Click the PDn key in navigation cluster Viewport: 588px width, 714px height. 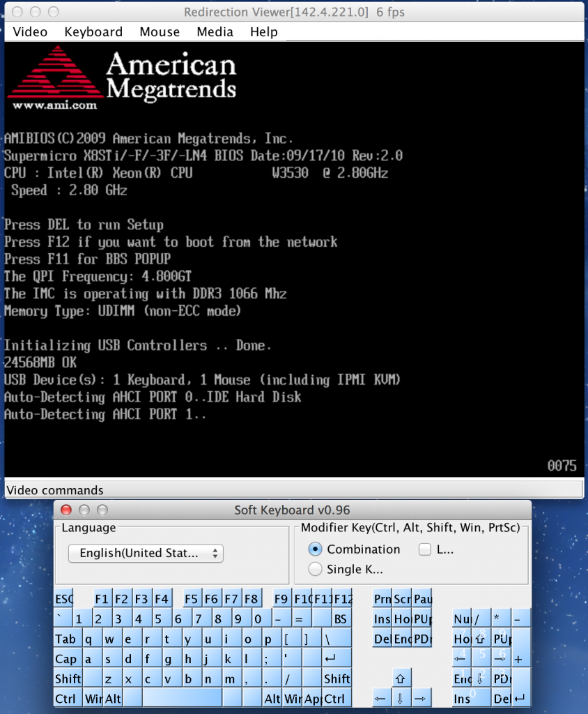(422, 639)
